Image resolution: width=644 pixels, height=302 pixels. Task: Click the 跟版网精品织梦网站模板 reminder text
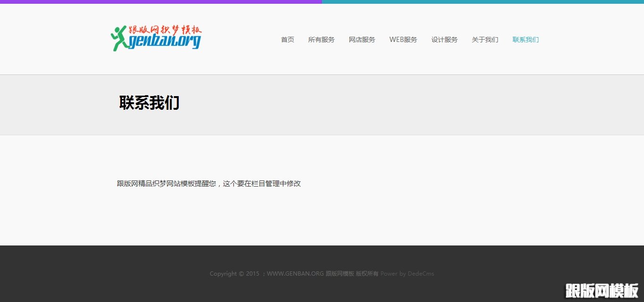tap(208, 183)
